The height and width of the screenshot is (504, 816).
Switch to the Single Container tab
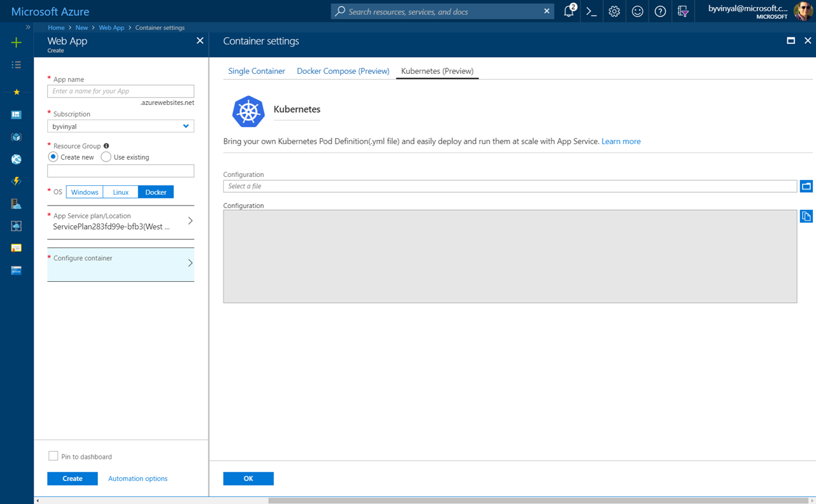[257, 71]
